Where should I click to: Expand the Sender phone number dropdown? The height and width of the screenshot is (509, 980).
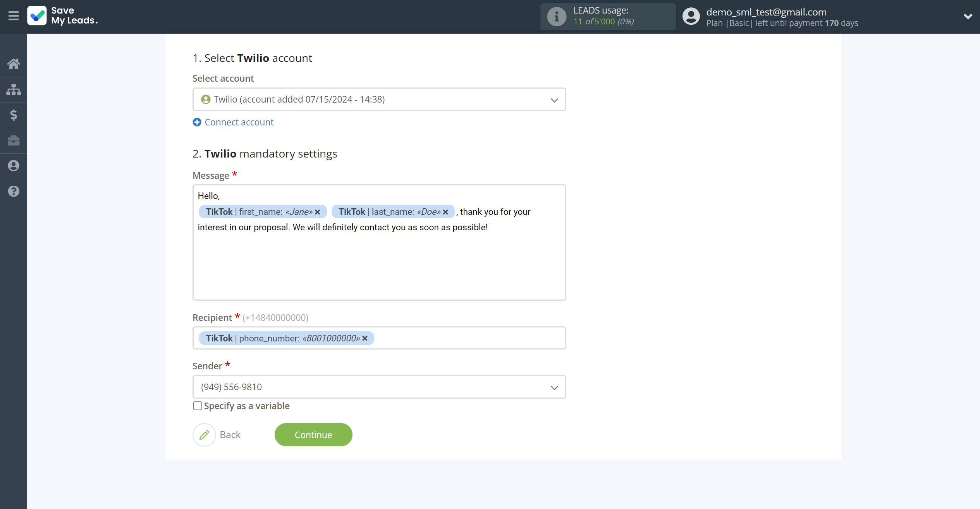(x=554, y=387)
